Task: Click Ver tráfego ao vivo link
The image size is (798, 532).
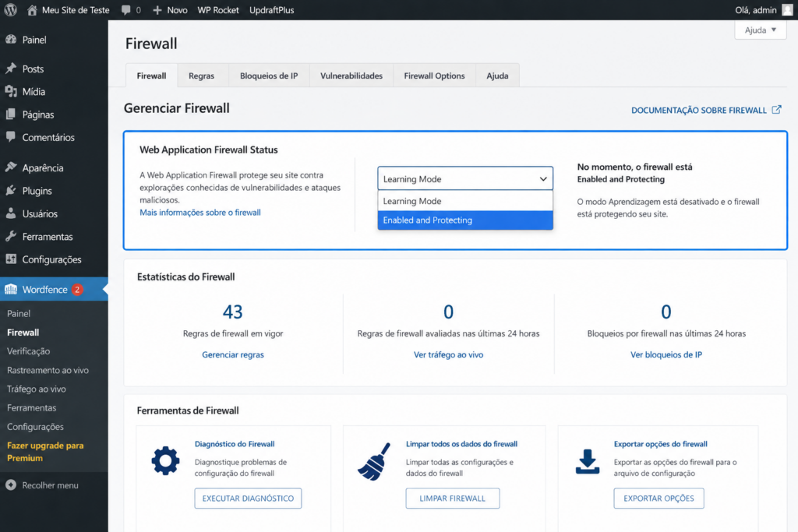Action: 448,354
